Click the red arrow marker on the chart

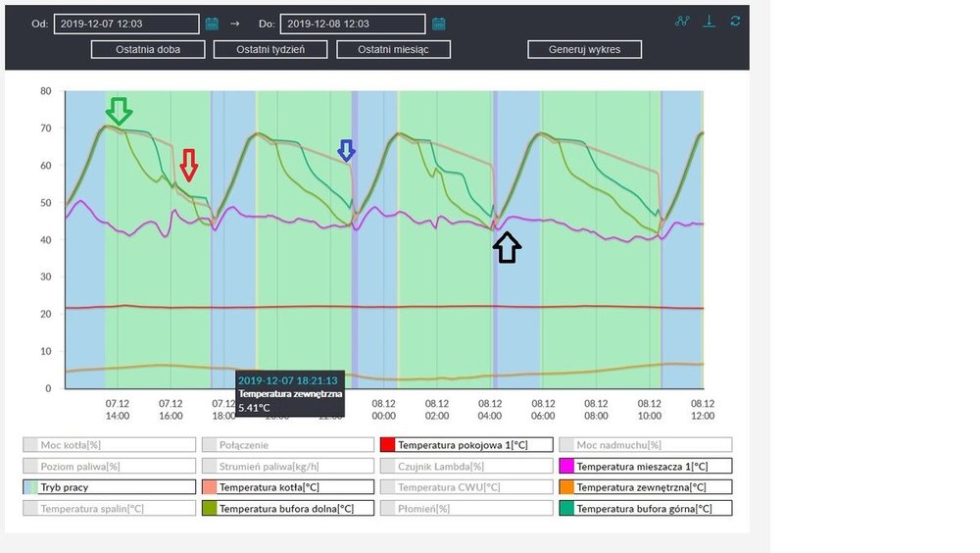click(x=189, y=165)
